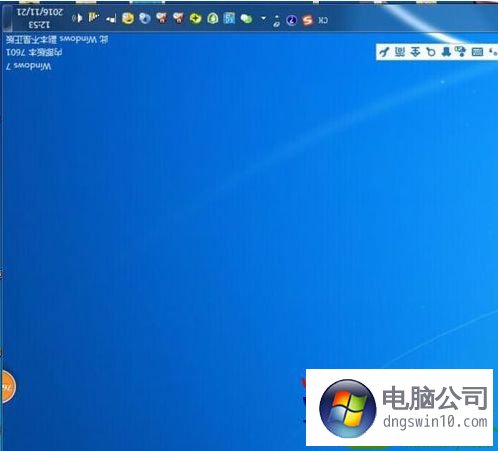Viewport: 498px width, 451px height.
Task: Open the green WeChat tray icon
Action: pos(246,19)
